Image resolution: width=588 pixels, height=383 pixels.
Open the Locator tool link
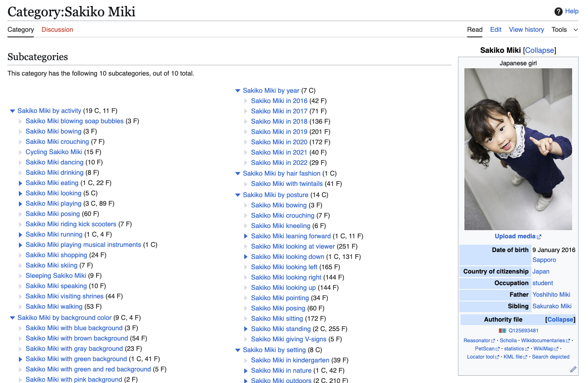483,357
